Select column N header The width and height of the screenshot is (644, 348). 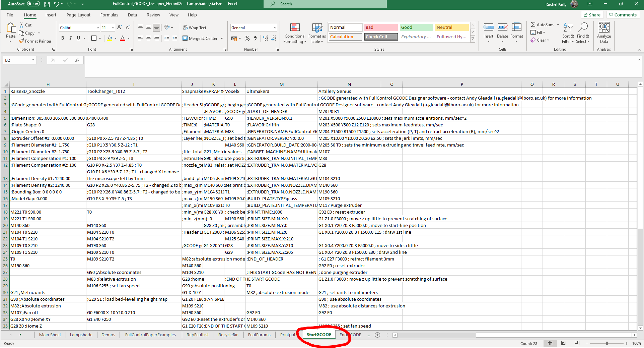coord(349,84)
